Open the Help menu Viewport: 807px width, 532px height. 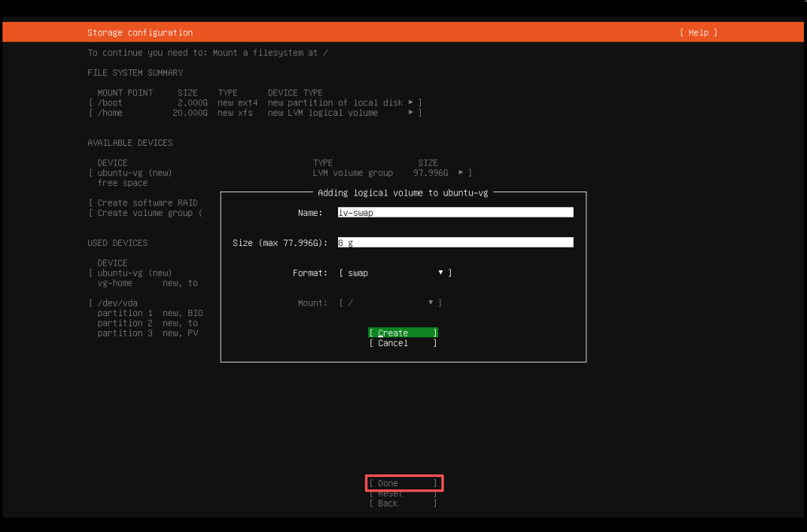tap(698, 32)
